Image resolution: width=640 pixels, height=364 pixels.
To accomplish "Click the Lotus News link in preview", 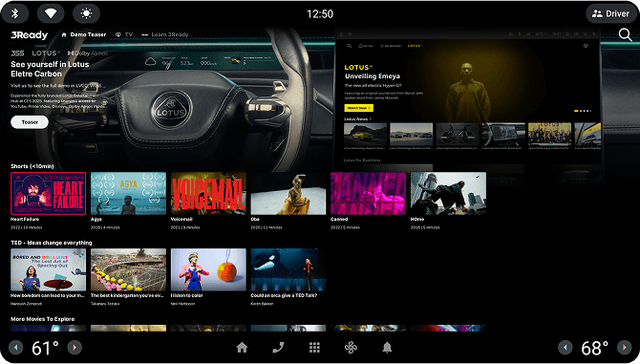I will click(358, 119).
